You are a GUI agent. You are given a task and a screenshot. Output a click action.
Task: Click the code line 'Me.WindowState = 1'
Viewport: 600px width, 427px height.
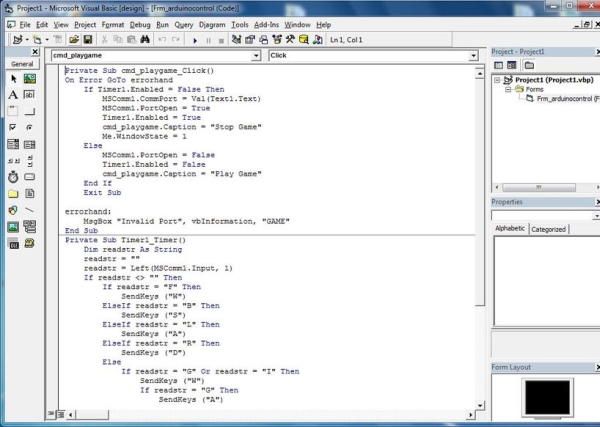tap(144, 136)
